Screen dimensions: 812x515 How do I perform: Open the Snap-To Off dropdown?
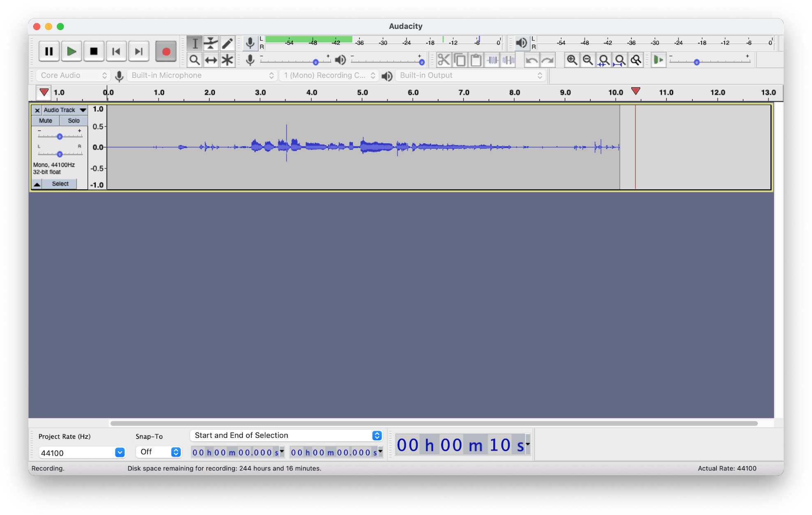coord(159,452)
